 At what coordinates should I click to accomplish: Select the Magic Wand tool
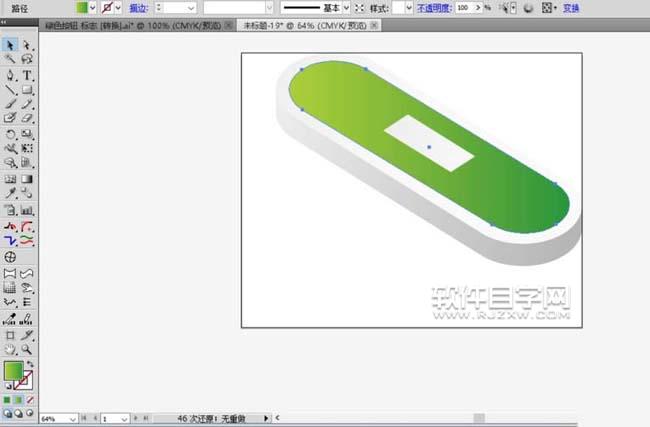pyautogui.click(x=10, y=59)
